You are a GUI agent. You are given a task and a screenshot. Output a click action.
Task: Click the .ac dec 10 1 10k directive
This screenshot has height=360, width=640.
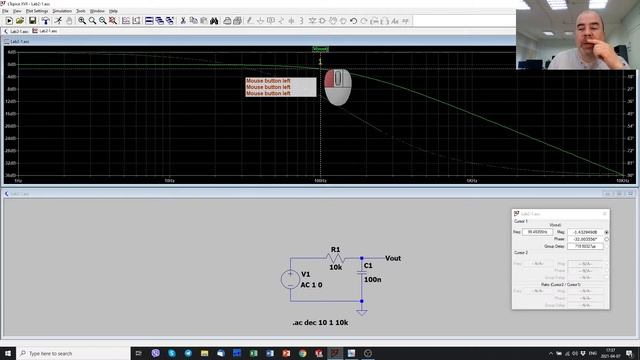click(x=320, y=322)
